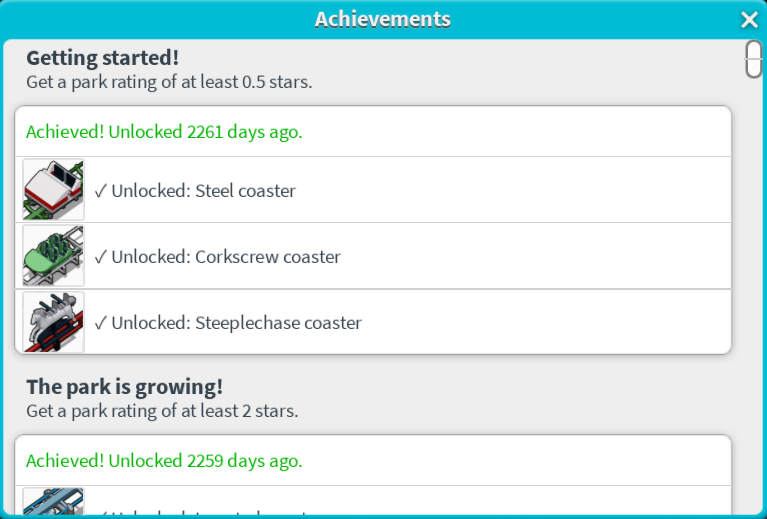Click the 0.5 stars park rating description
The height and width of the screenshot is (519, 767).
click(x=169, y=82)
